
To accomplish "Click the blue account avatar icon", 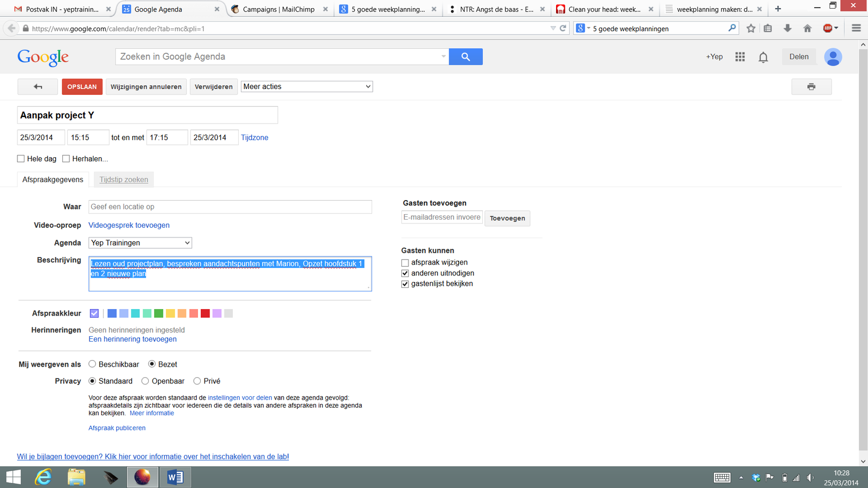I will pos(833,57).
